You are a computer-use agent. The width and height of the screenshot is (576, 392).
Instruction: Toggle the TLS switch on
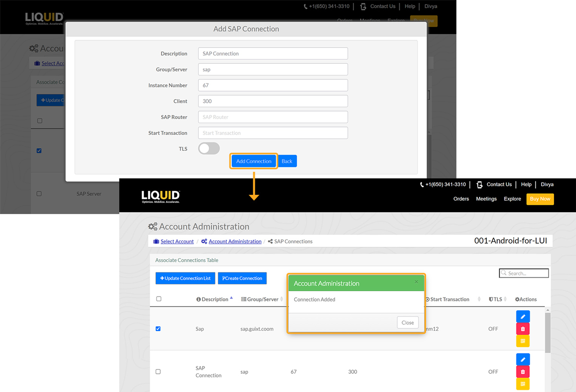click(209, 149)
